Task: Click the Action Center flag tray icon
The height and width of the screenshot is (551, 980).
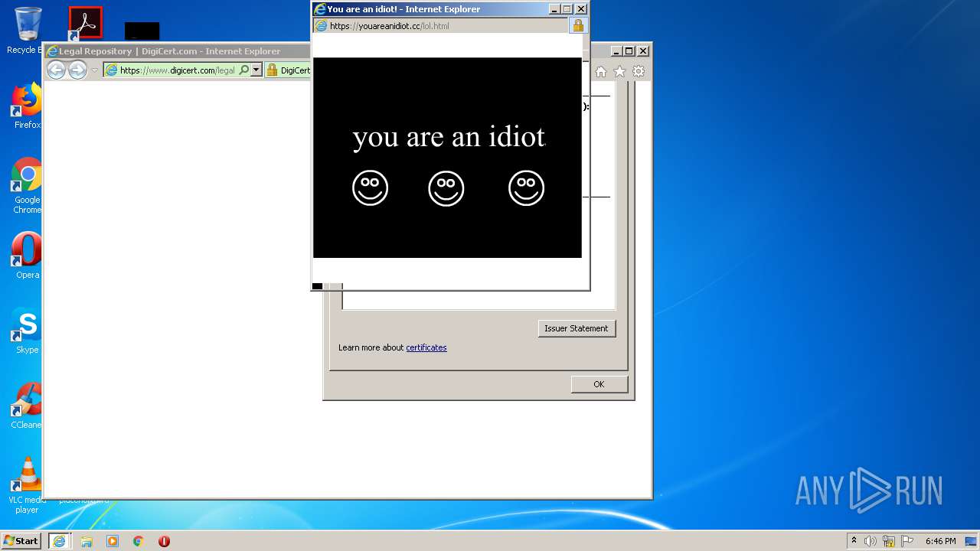Action: click(907, 541)
